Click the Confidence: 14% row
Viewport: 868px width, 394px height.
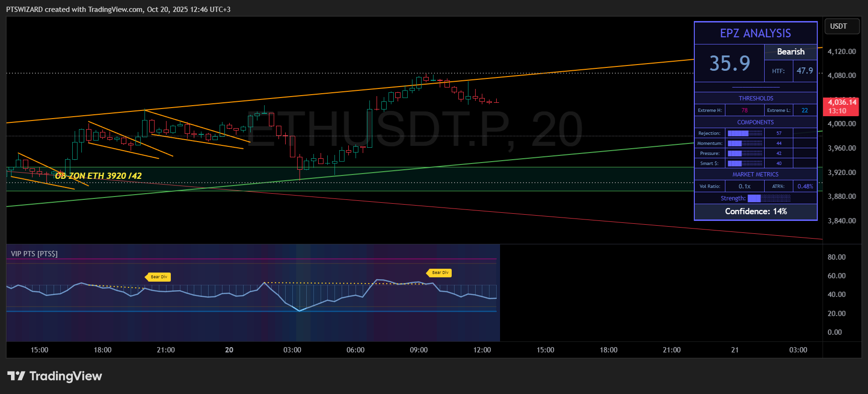click(756, 211)
